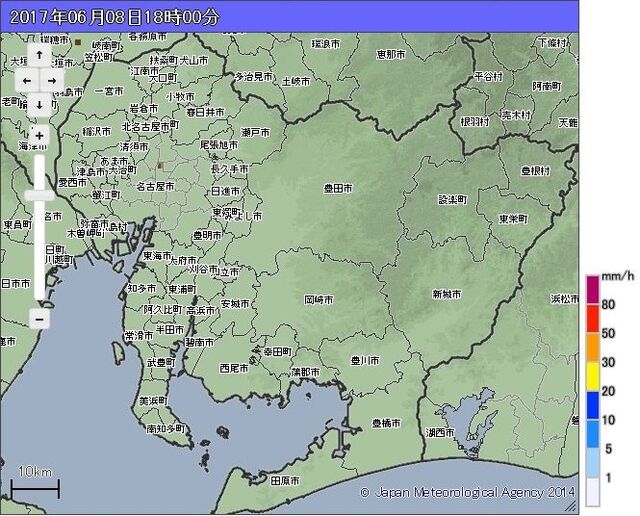The height and width of the screenshot is (516, 640).
Task: Pan the map right with the right arrow
Action: [x=52, y=80]
